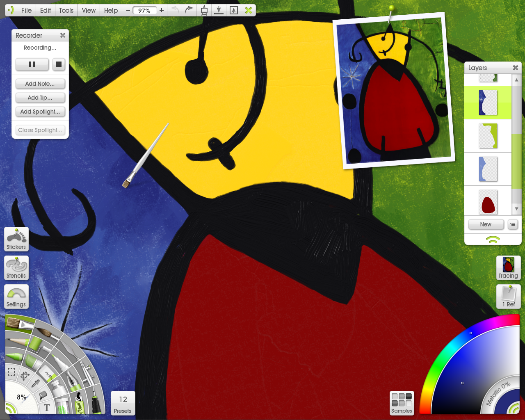Screen dimensions: 525x420
Task: Toggle the Stickers panel
Action: click(16, 239)
